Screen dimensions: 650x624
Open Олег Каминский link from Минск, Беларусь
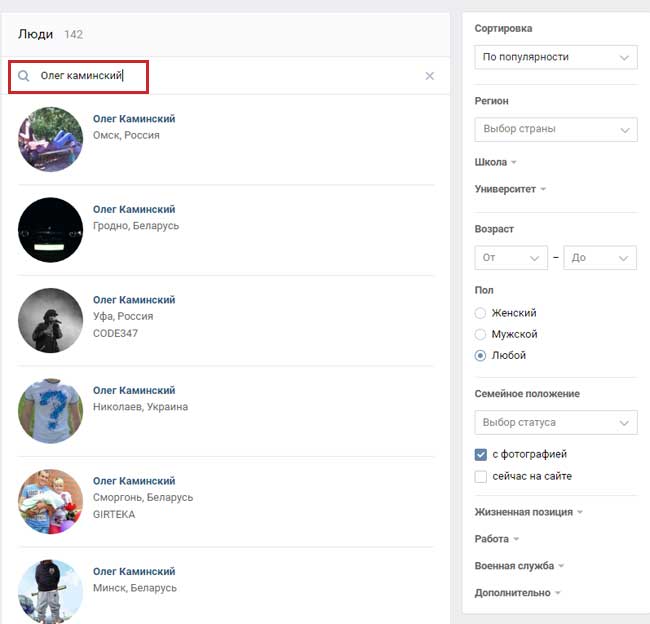(x=134, y=571)
